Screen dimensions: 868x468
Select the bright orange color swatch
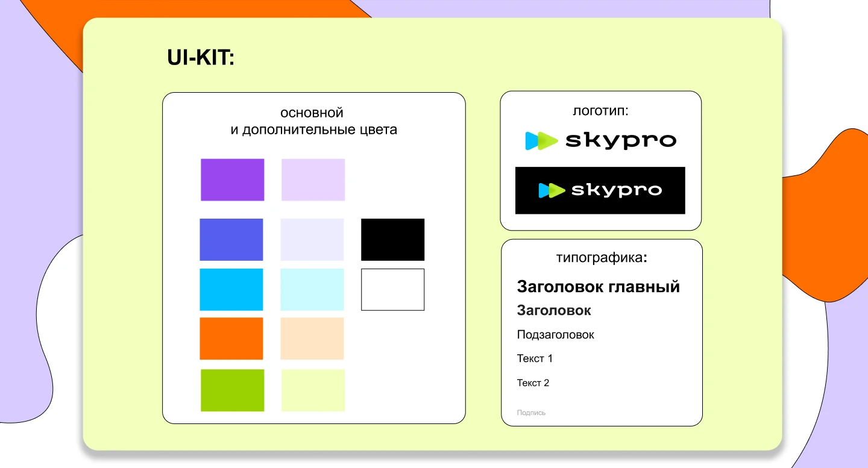[x=231, y=339]
